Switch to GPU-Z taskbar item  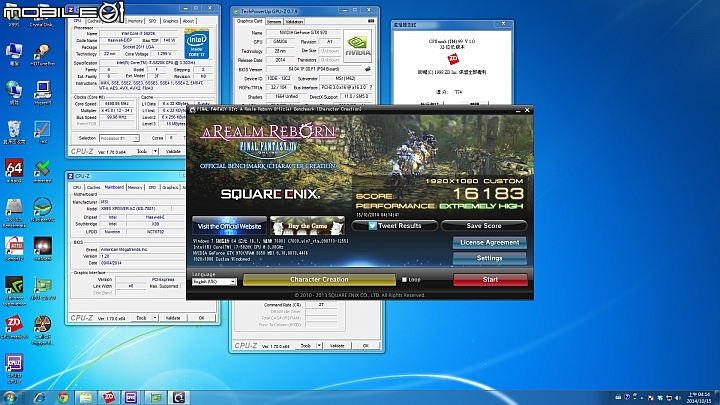[155, 397]
